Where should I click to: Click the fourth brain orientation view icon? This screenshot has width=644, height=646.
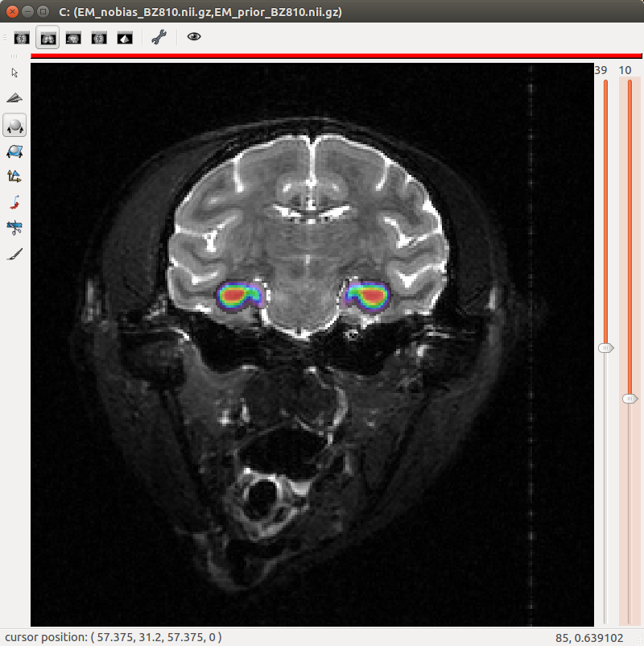pos(99,37)
